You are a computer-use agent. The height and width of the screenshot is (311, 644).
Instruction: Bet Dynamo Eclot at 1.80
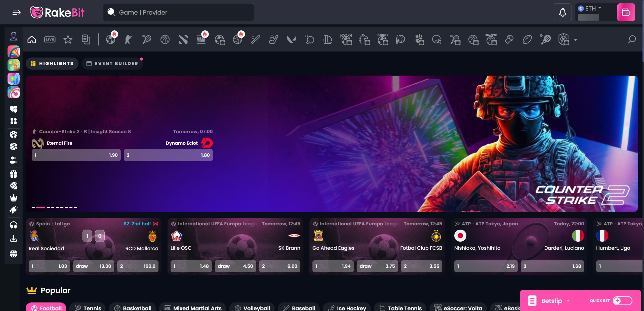coord(168,155)
